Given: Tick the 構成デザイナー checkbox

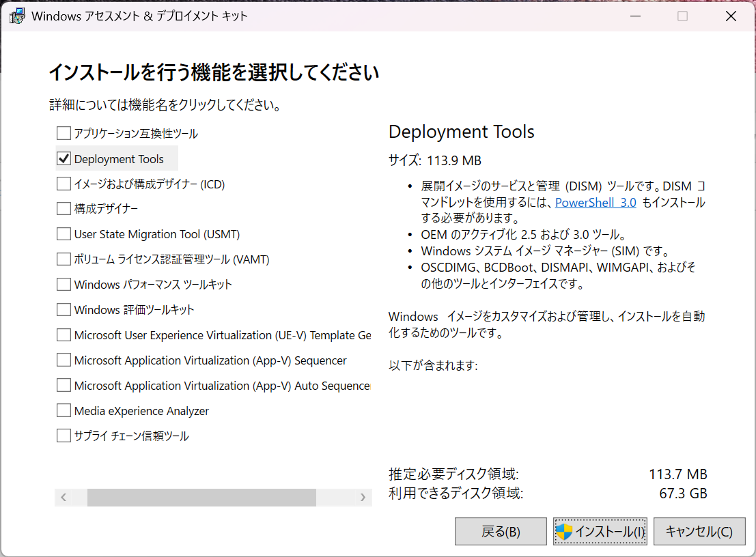Looking at the screenshot, I should pos(64,209).
